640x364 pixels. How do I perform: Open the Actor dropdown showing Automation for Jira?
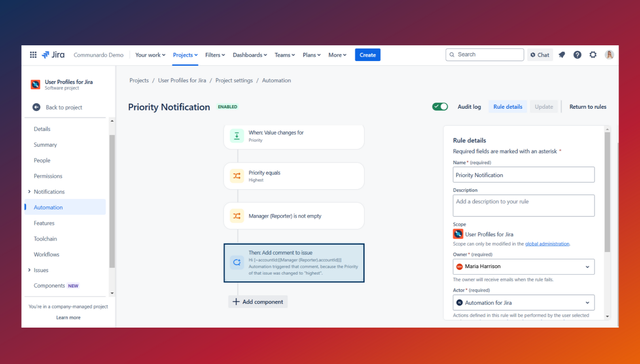click(x=524, y=303)
